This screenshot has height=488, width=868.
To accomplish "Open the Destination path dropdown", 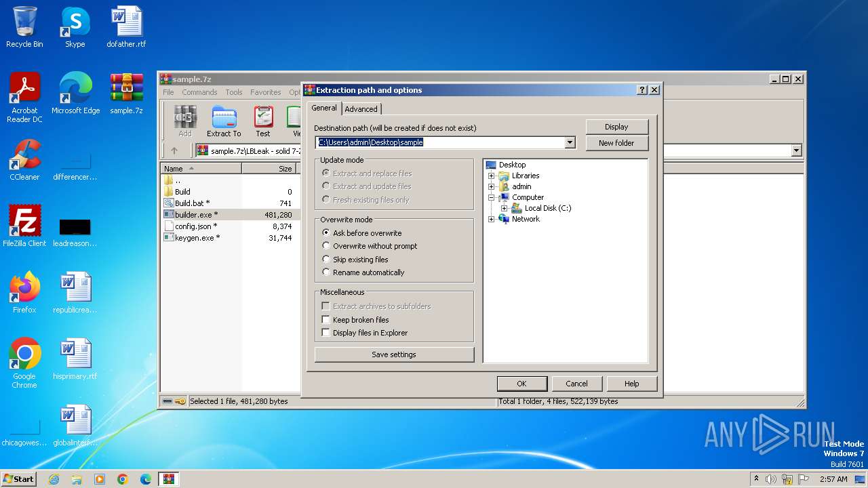I will click(570, 142).
